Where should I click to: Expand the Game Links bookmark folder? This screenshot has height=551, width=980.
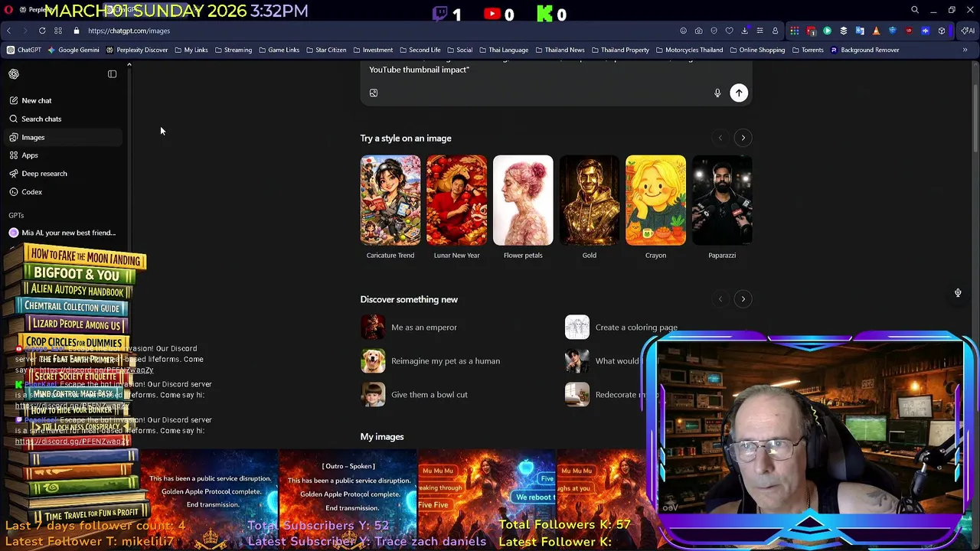(x=279, y=50)
